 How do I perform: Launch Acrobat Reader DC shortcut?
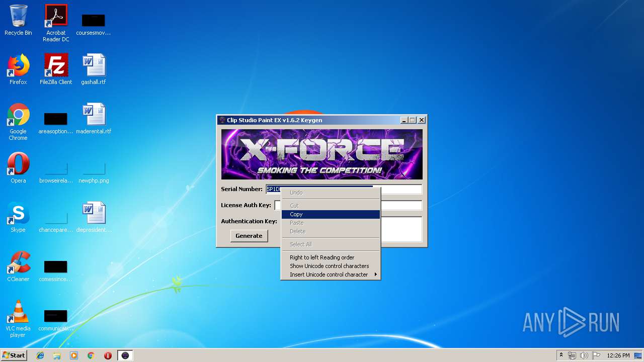(x=56, y=23)
